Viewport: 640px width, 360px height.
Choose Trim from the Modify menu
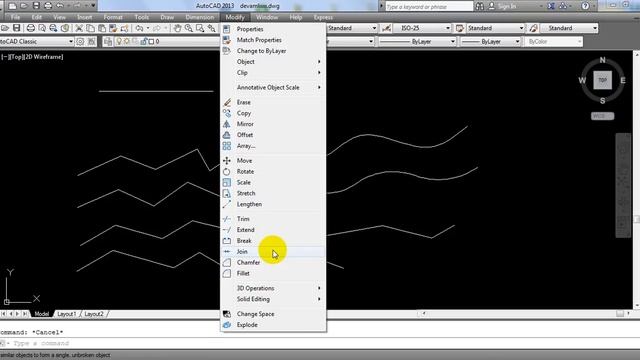click(273, 219)
